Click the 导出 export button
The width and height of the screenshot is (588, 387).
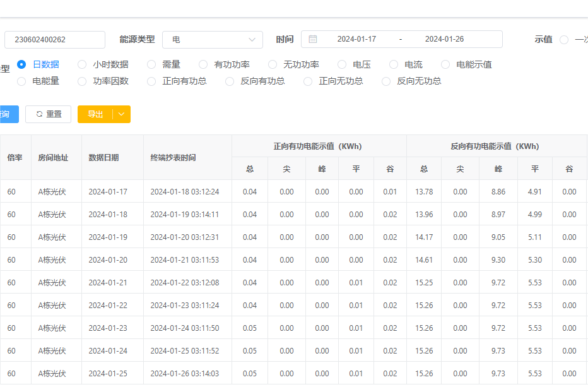pos(95,114)
